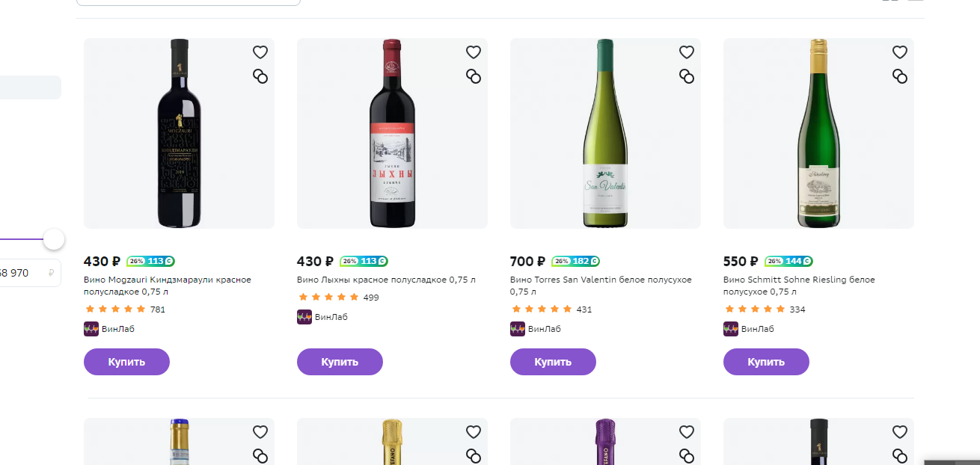Click Купить for Schmitt Sohne Riesling
This screenshot has height=465, width=980.
[x=766, y=362]
